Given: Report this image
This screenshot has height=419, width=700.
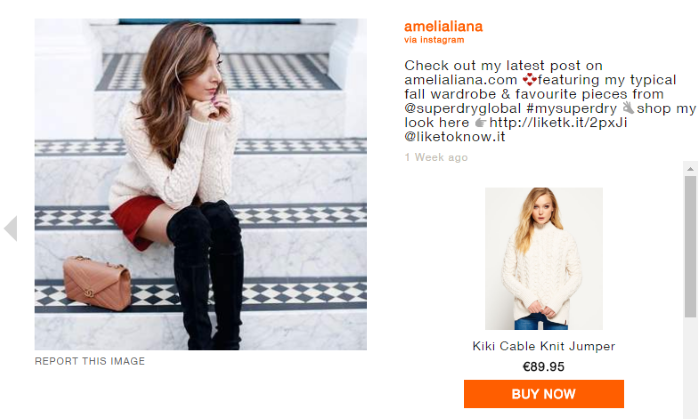Looking at the screenshot, I should [90, 361].
